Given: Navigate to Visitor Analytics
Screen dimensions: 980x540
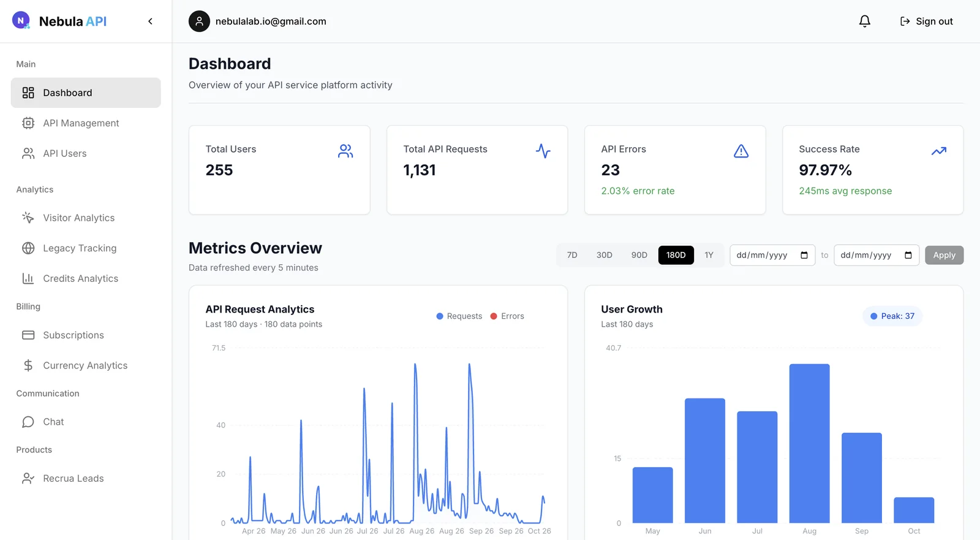Looking at the screenshot, I should (86, 218).
